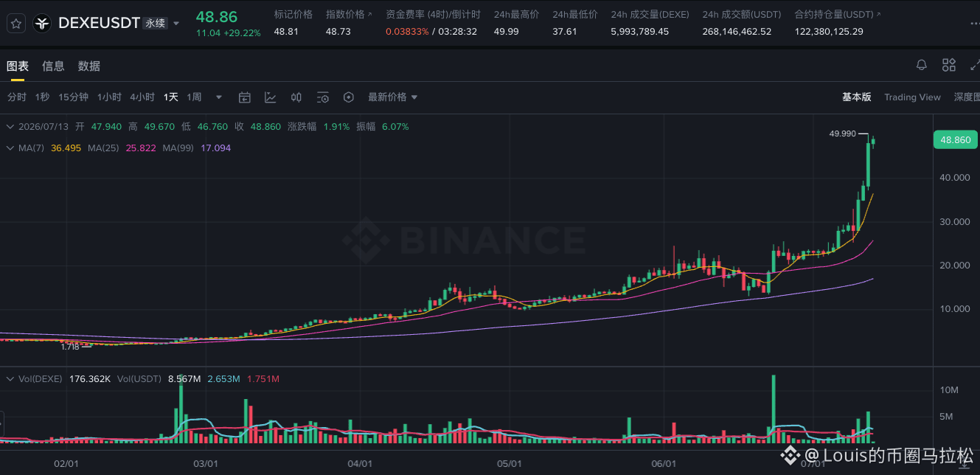Click the current price tag 48.860 on axis

(955, 139)
